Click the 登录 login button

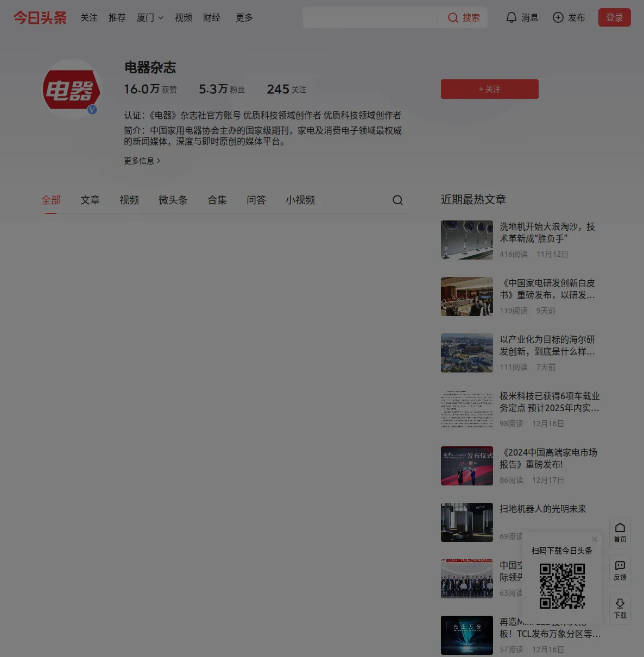[x=615, y=17]
